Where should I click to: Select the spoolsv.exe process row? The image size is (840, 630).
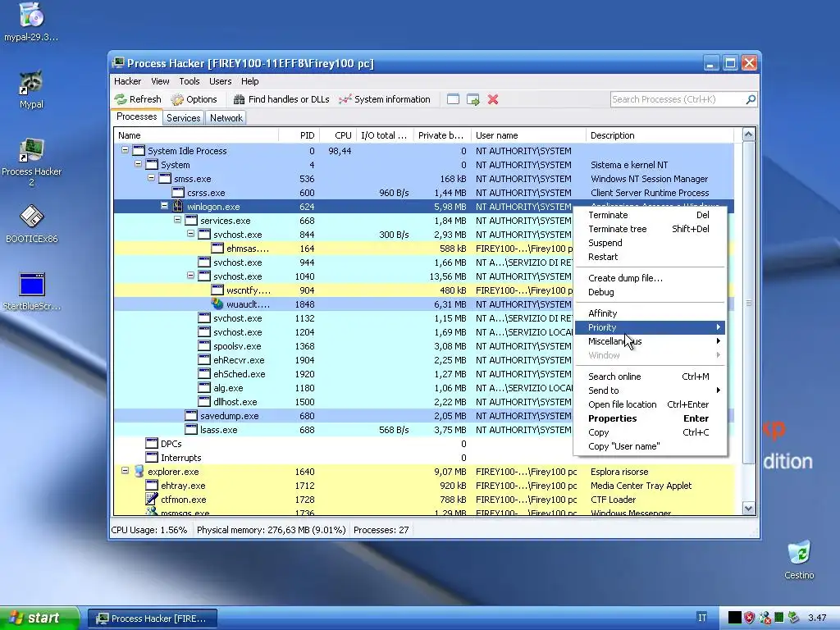(x=344, y=346)
